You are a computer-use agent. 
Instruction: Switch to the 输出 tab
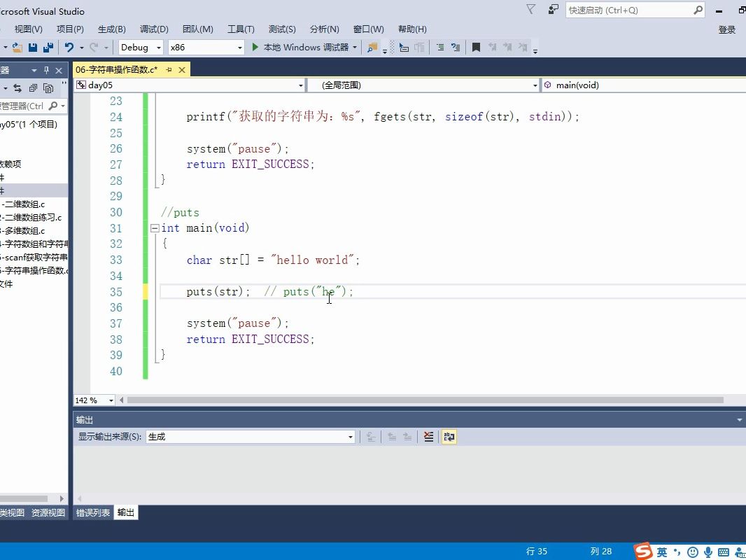tap(125, 512)
